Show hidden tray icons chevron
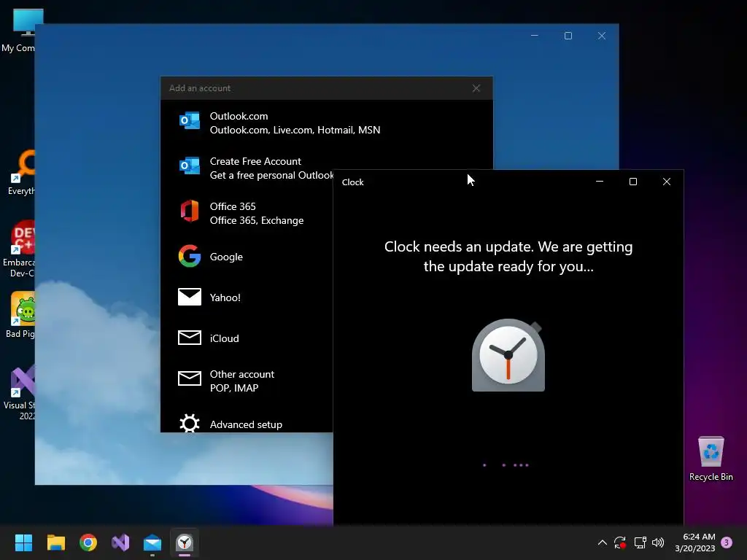Image resolution: width=747 pixels, height=560 pixels. [602, 542]
